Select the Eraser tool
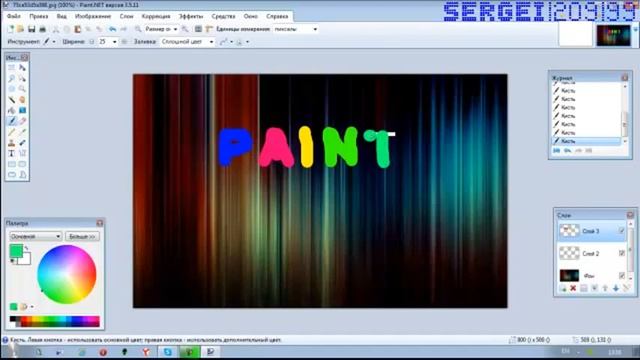The image size is (640, 360). pyautogui.click(x=22, y=121)
